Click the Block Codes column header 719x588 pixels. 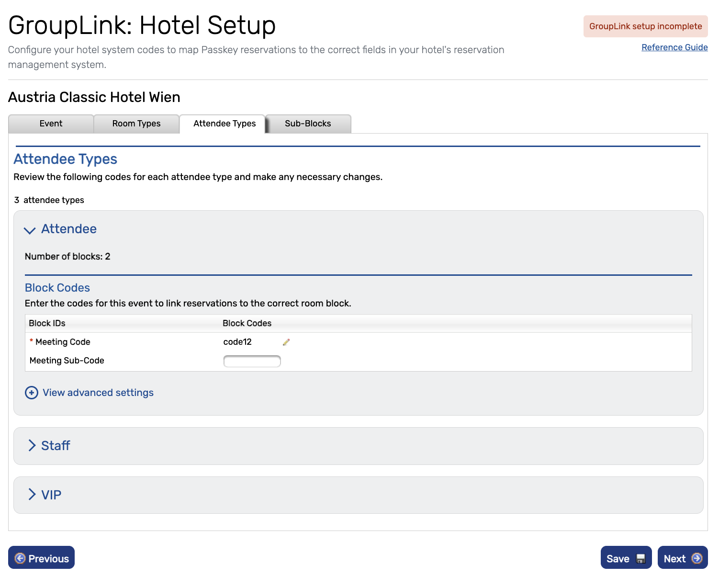pyautogui.click(x=247, y=323)
